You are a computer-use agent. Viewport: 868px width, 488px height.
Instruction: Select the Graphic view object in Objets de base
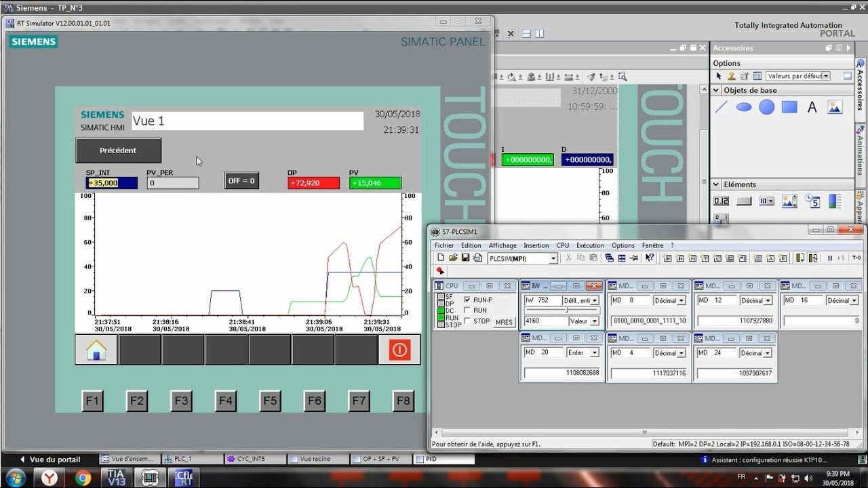[834, 107]
